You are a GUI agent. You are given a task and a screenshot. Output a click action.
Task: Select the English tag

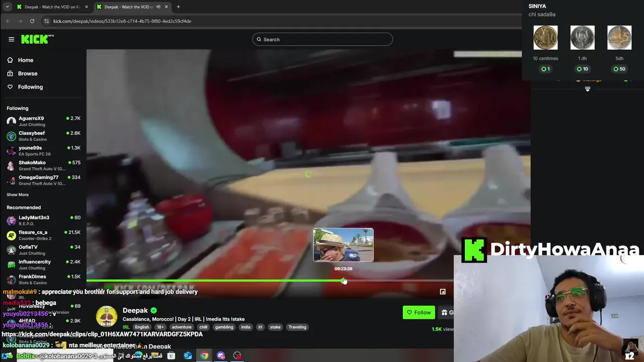(x=142, y=327)
